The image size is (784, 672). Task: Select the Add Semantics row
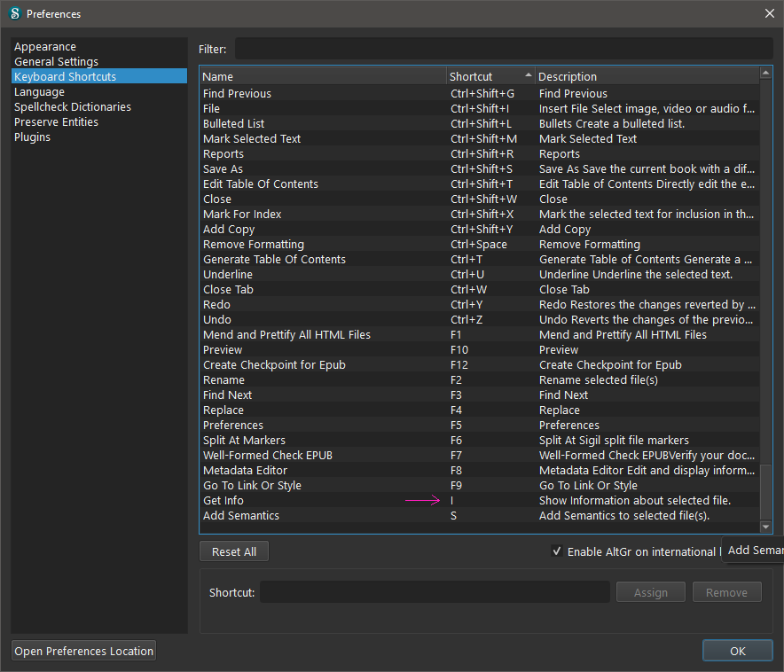(x=480, y=516)
